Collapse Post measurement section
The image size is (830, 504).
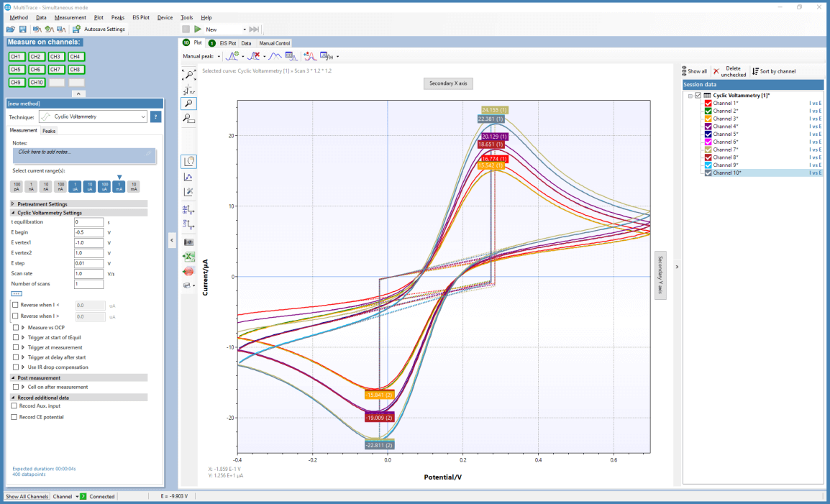click(13, 378)
